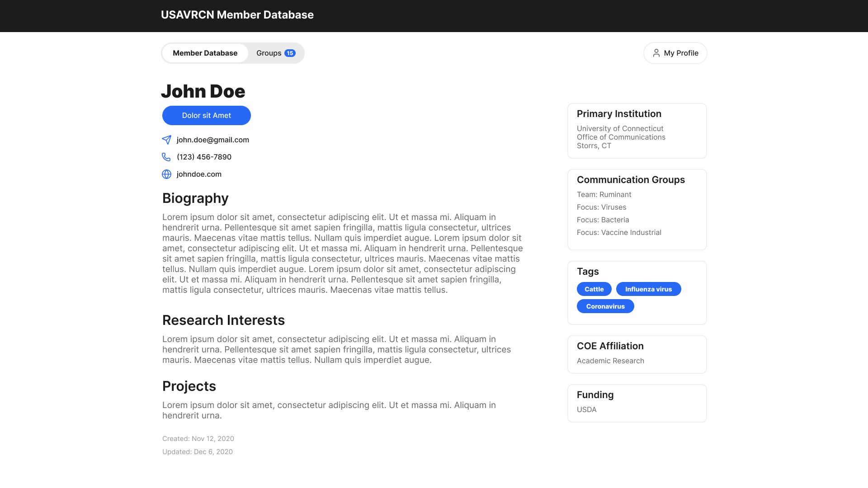Screen dimensions: 868x488
Task: Visit the johndoe.com website link
Action: 199,174
